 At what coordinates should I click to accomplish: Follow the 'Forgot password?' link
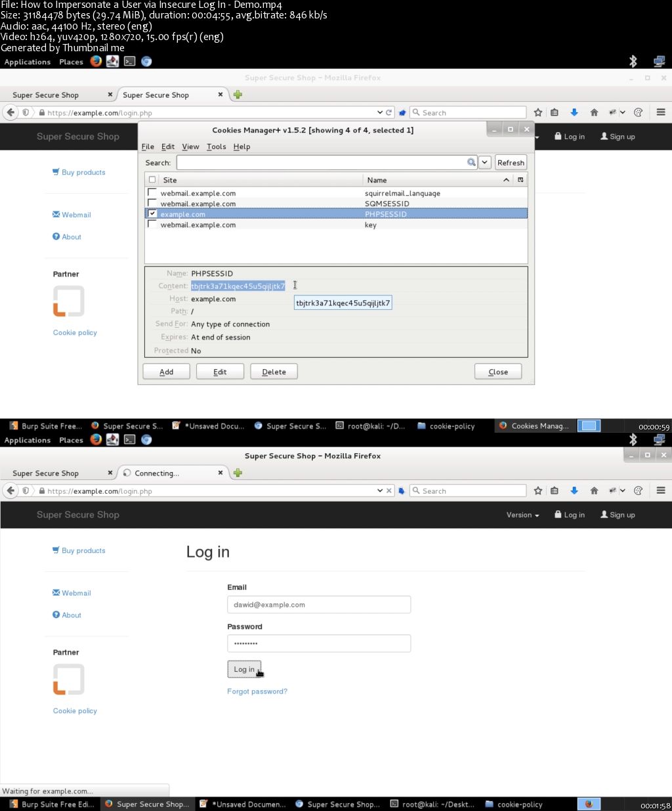tap(257, 691)
